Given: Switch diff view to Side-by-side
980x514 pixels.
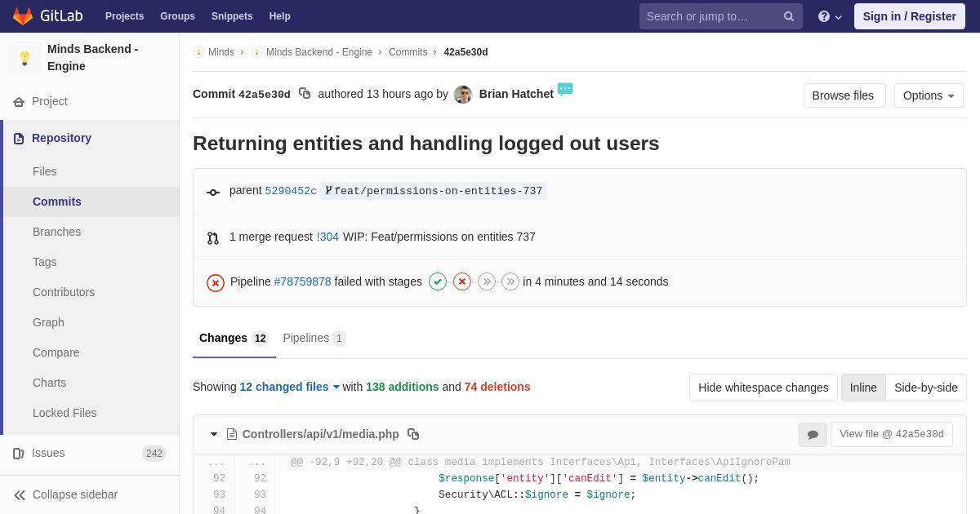Looking at the screenshot, I should click(x=925, y=388).
